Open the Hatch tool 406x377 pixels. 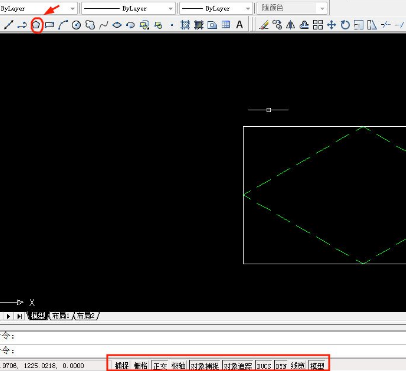pos(185,25)
